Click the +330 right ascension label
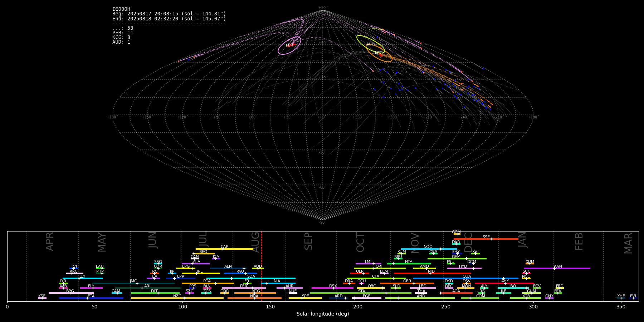Image resolution: width=644 pixels, height=322 pixels. (x=357, y=117)
